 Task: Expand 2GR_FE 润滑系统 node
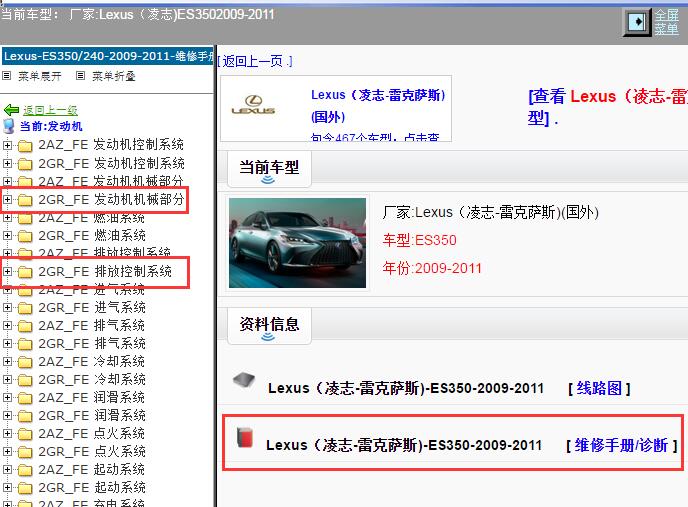pos(7,415)
